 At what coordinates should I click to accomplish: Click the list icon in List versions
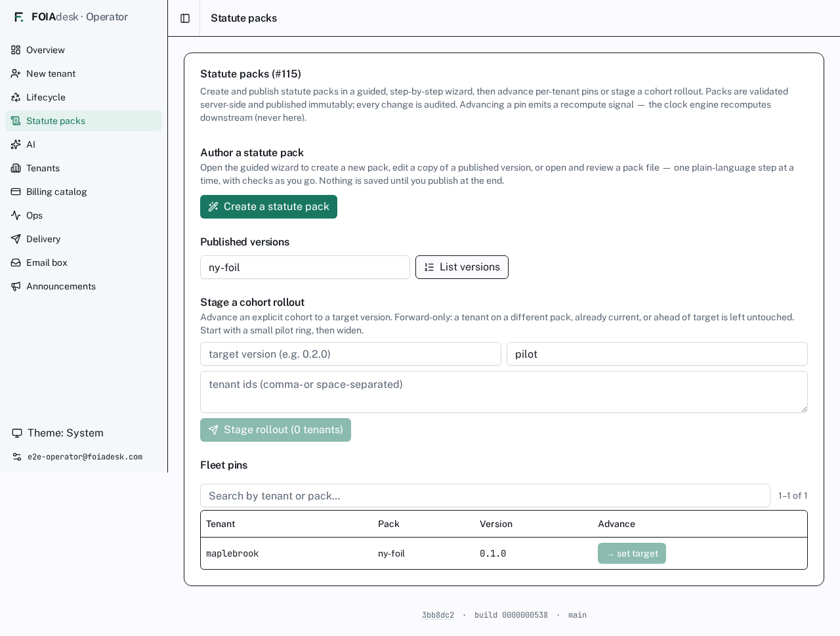click(x=429, y=267)
